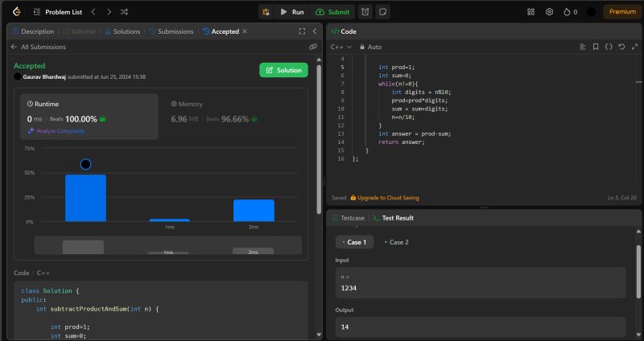Screen dimensions: 644x341
Task: Click the green Solution button
Action: pos(283,70)
